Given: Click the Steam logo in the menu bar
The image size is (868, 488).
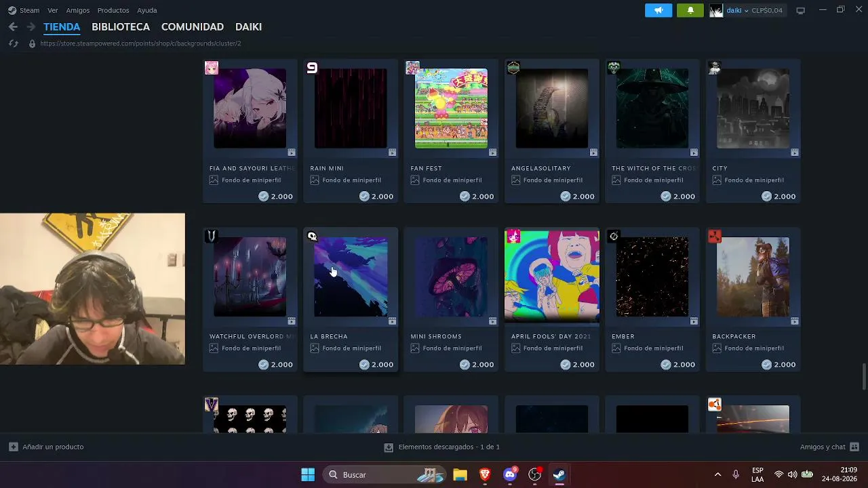Looking at the screenshot, I should (x=12, y=10).
